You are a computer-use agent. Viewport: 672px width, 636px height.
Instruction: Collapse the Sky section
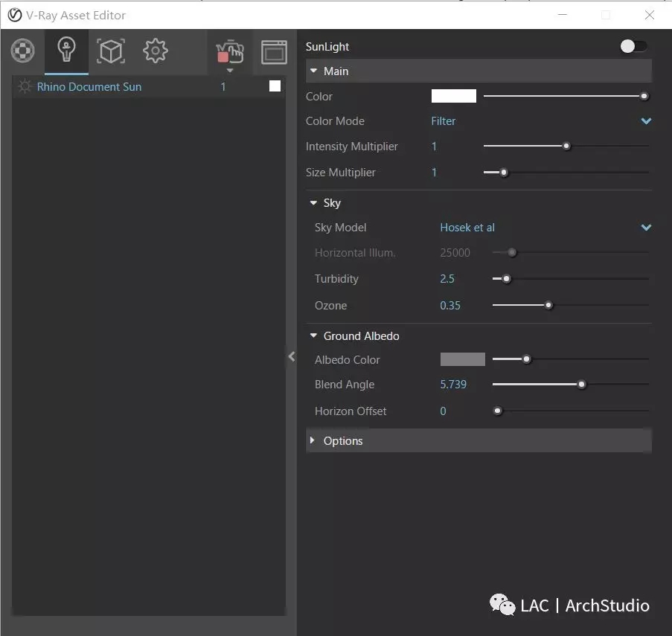tap(314, 202)
